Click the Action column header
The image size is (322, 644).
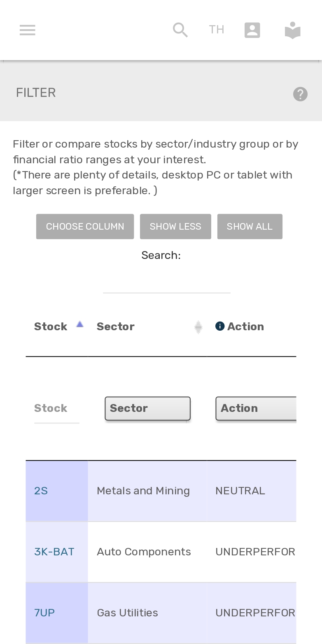coord(245,327)
